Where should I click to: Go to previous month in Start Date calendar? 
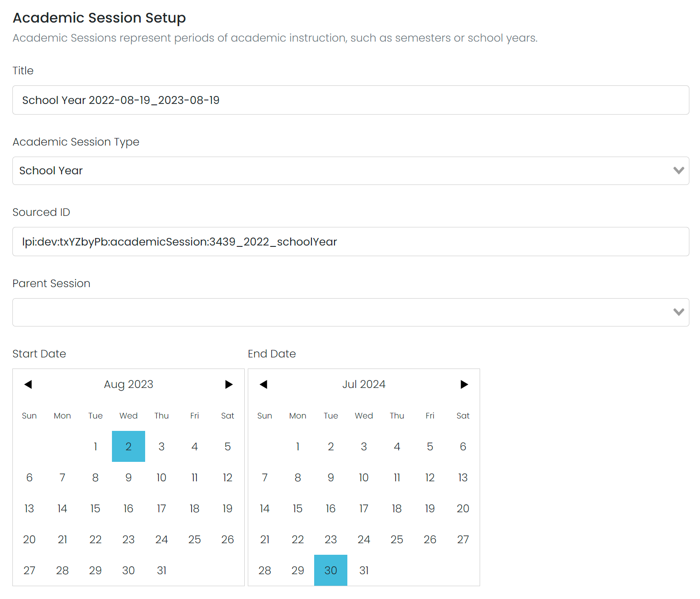point(28,384)
